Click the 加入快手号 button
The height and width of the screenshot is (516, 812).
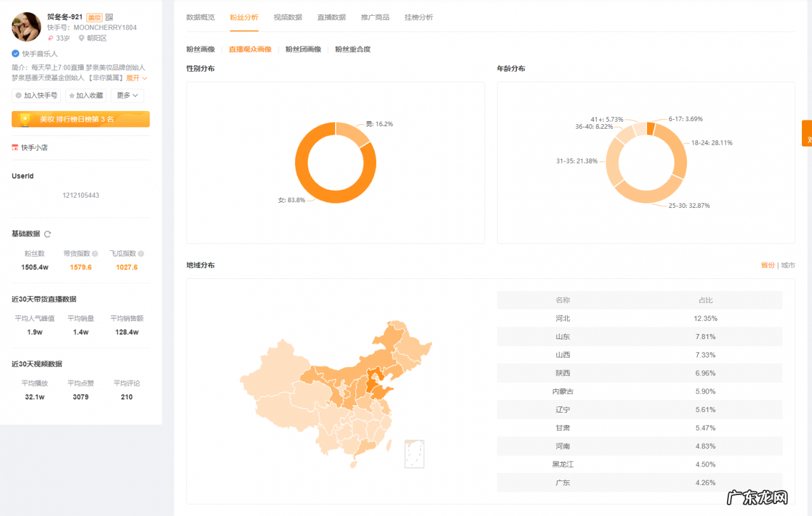tap(37, 96)
